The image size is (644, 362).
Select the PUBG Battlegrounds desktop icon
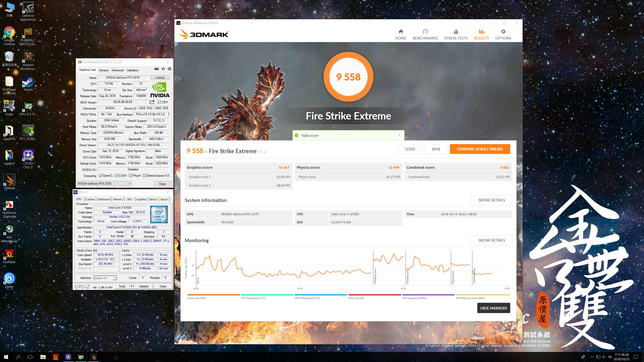(x=28, y=36)
